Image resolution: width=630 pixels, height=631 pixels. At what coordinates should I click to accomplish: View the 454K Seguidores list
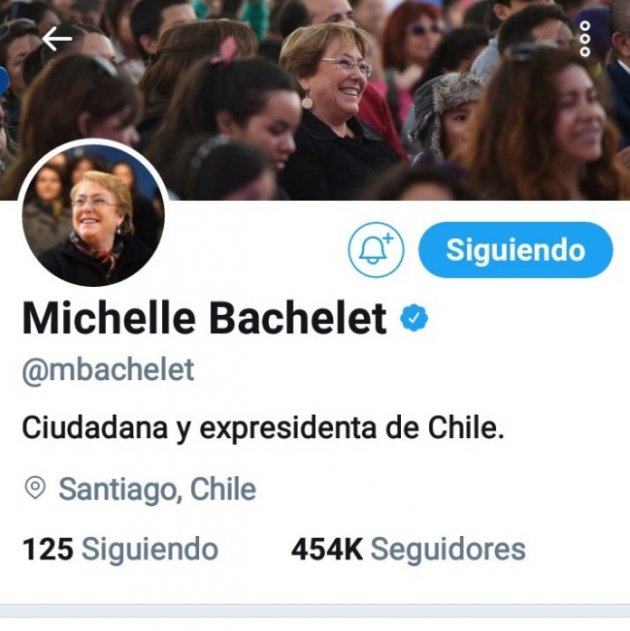pyautogui.click(x=408, y=549)
